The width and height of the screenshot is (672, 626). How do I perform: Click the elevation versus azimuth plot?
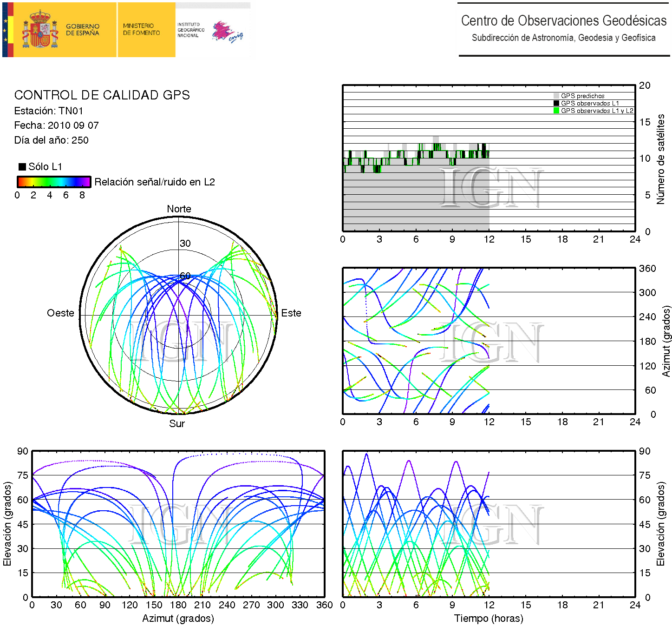178,524
